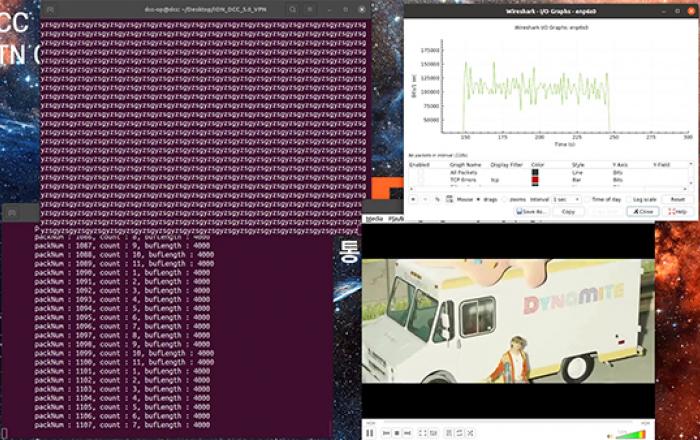Pause the video in VLC

pos(369,433)
